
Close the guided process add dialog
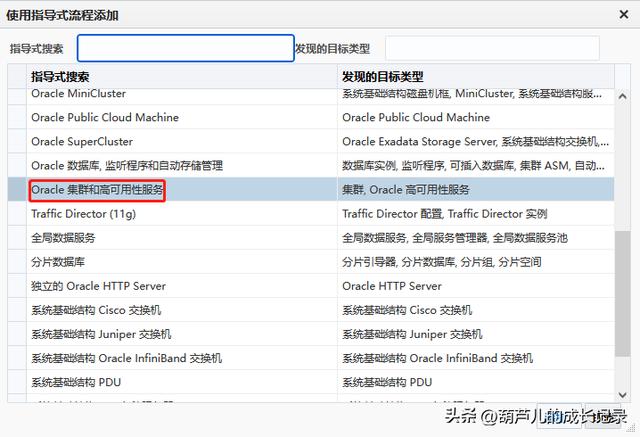[x=624, y=15]
